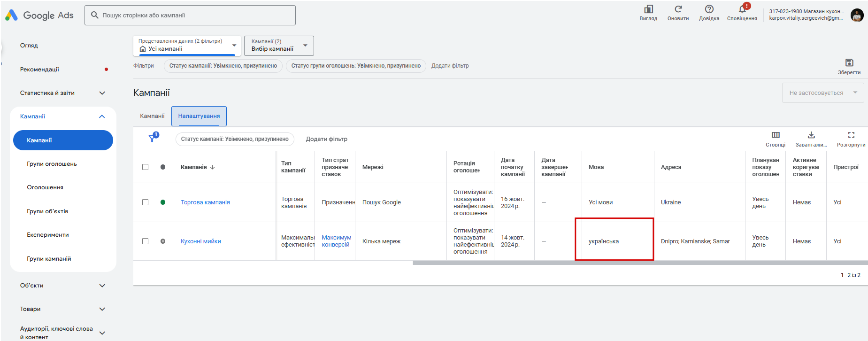Click the filter funnel icon with badge

153,138
